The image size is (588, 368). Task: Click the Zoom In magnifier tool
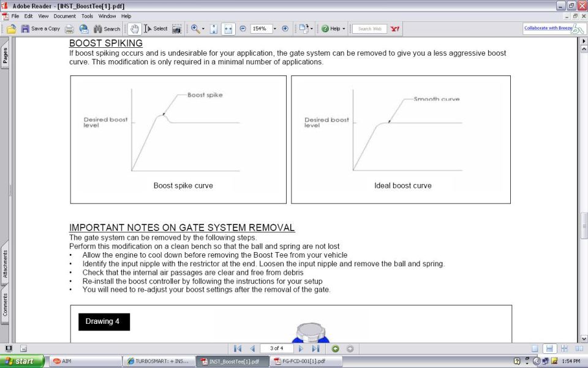(x=195, y=29)
